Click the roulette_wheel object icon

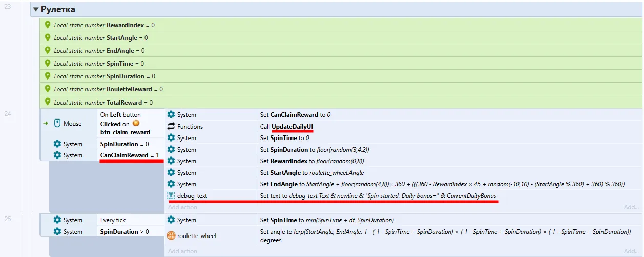(171, 235)
